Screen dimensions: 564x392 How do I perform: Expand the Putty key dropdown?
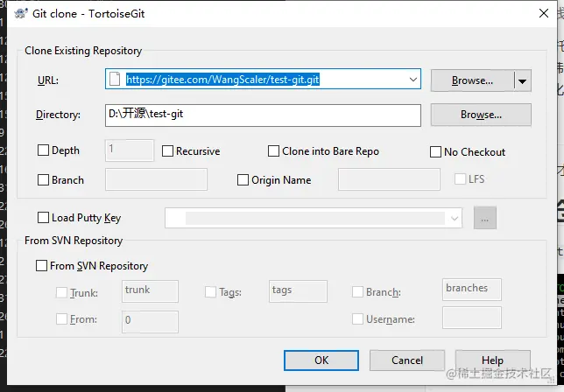455,218
